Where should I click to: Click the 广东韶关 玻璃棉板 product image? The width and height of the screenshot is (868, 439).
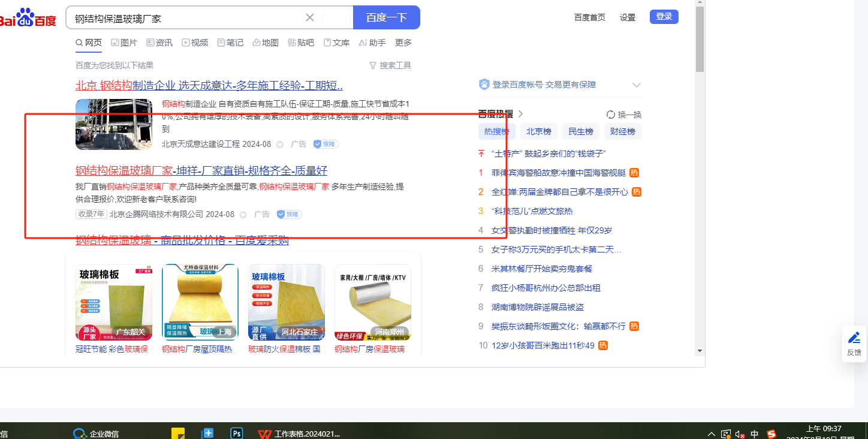click(114, 302)
